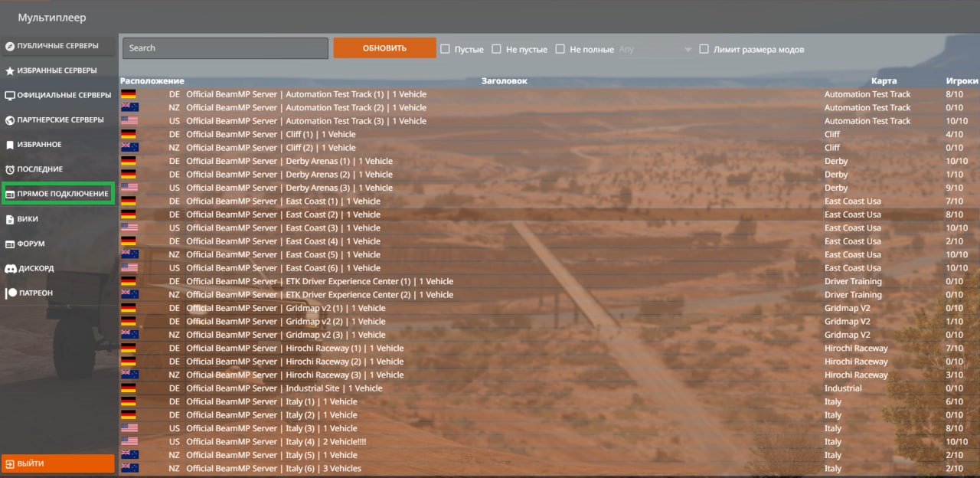Open the Any dropdown filter

[655, 49]
